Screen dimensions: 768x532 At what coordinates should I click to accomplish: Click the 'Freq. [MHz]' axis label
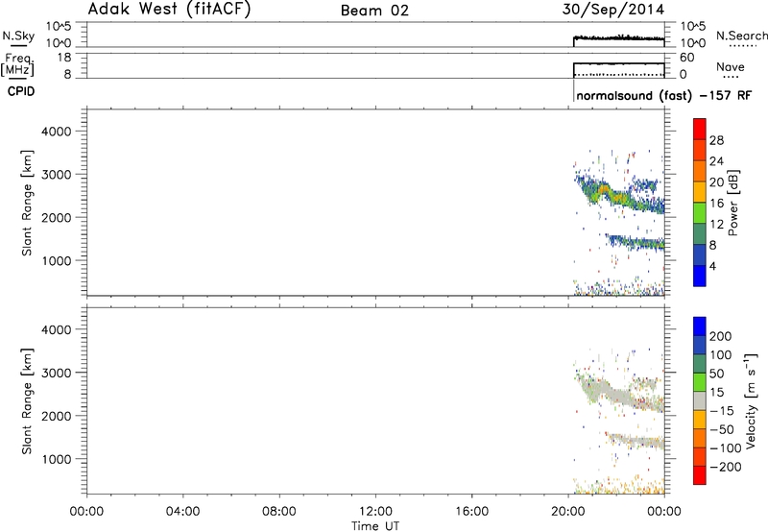pos(18,64)
